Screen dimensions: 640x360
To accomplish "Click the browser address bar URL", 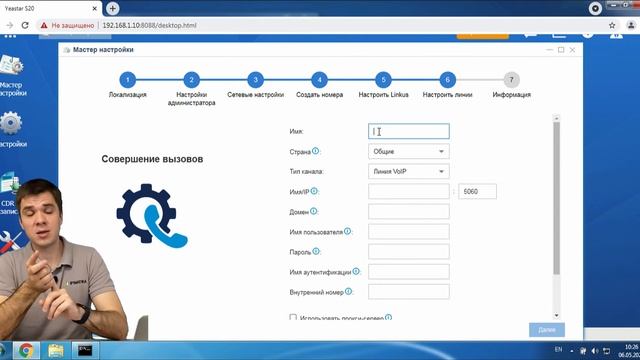I will click(x=149, y=25).
